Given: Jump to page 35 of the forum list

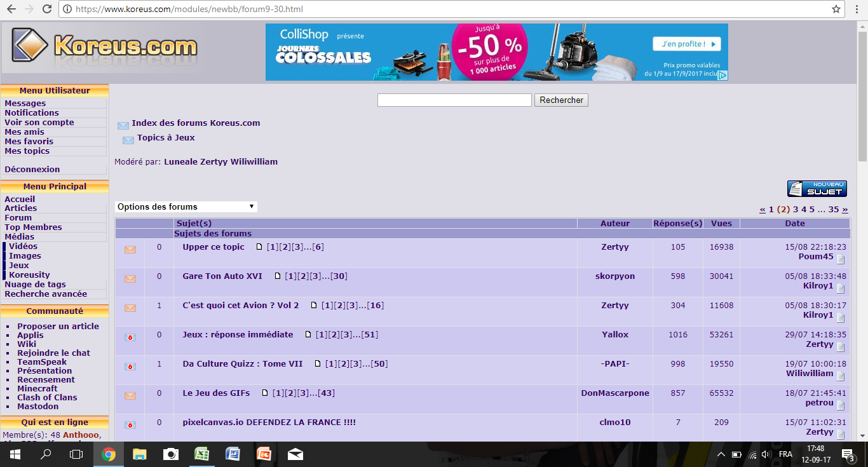Looking at the screenshot, I should (833, 209).
